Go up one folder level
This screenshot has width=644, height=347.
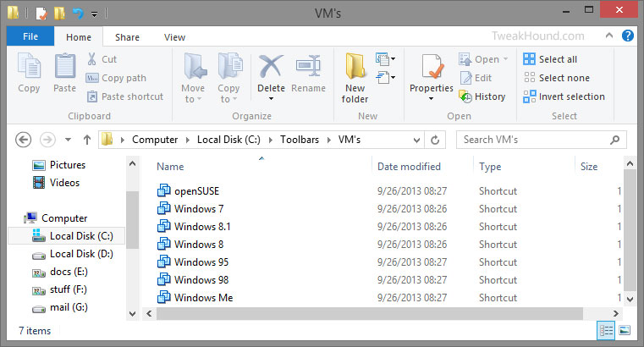(x=87, y=140)
